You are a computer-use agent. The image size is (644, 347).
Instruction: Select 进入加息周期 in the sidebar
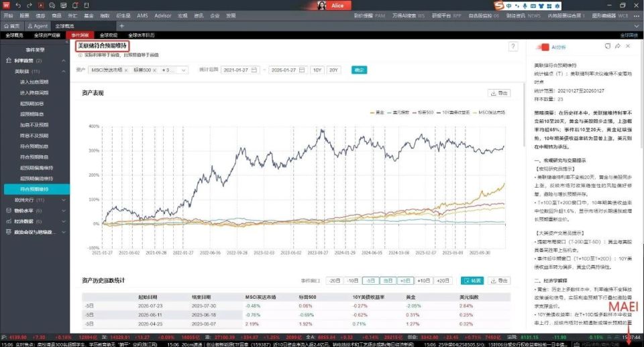[34, 82]
